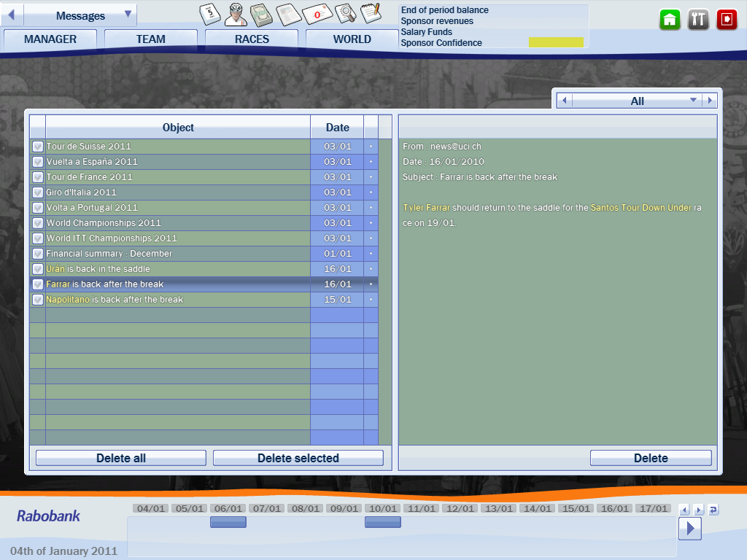The width and height of the screenshot is (747, 560).
Task: Toggle checkbox for Tour de Suisse 2011
Action: pyautogui.click(x=38, y=147)
